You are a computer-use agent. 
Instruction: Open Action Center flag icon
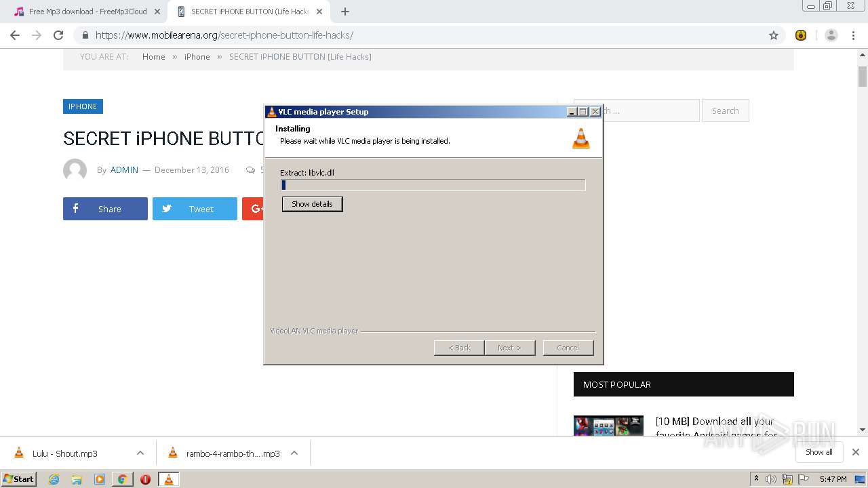pos(803,479)
